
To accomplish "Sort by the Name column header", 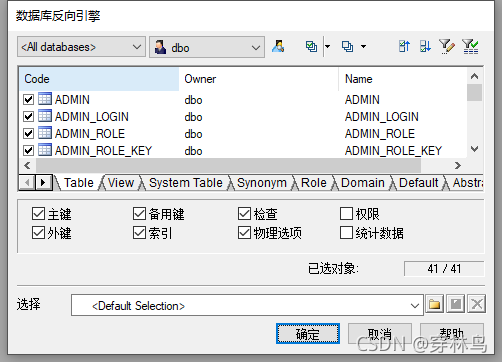I will coord(403,79).
